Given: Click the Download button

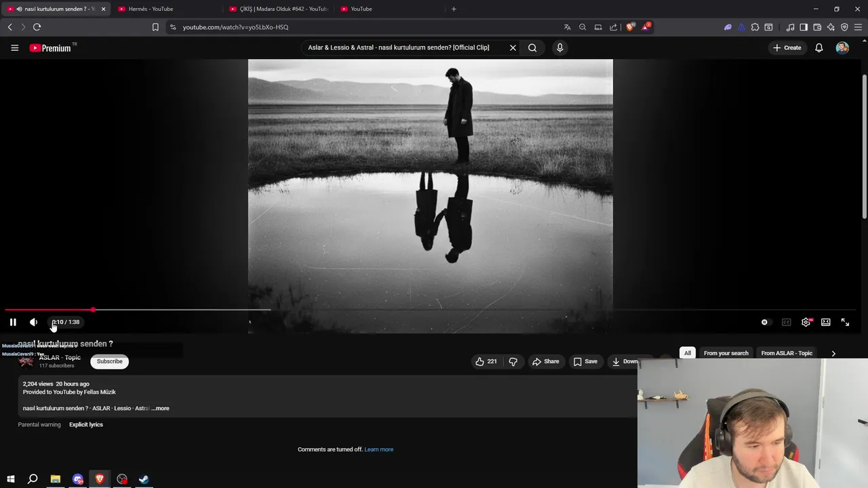Looking at the screenshot, I should pyautogui.click(x=625, y=361).
